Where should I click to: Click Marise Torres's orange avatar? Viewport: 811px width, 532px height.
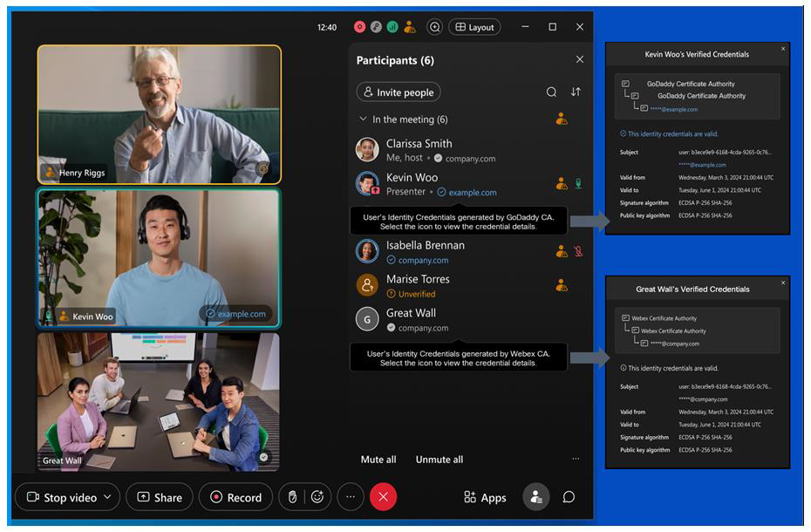tap(367, 285)
